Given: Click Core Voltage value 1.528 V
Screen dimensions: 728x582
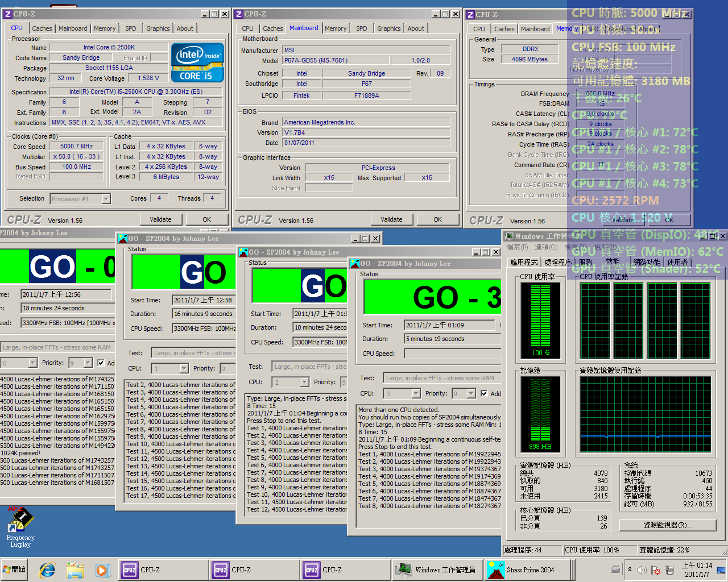Looking at the screenshot, I should (x=148, y=78).
